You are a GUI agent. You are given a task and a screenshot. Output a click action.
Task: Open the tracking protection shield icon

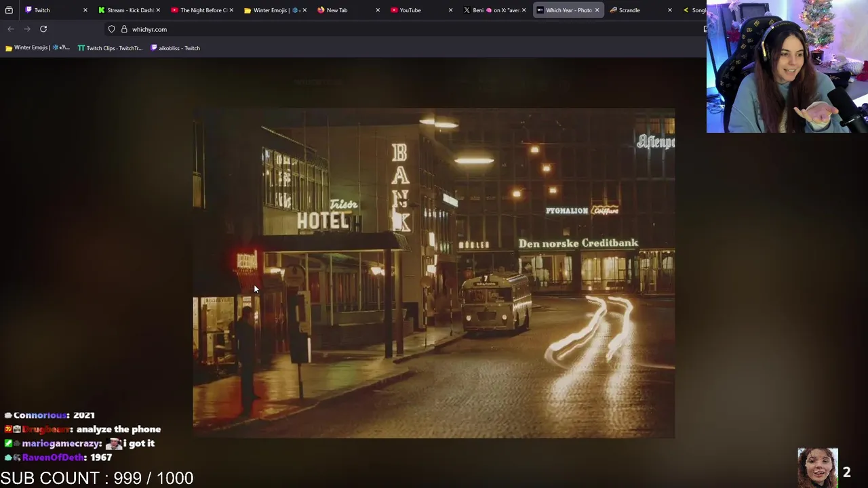(x=111, y=29)
